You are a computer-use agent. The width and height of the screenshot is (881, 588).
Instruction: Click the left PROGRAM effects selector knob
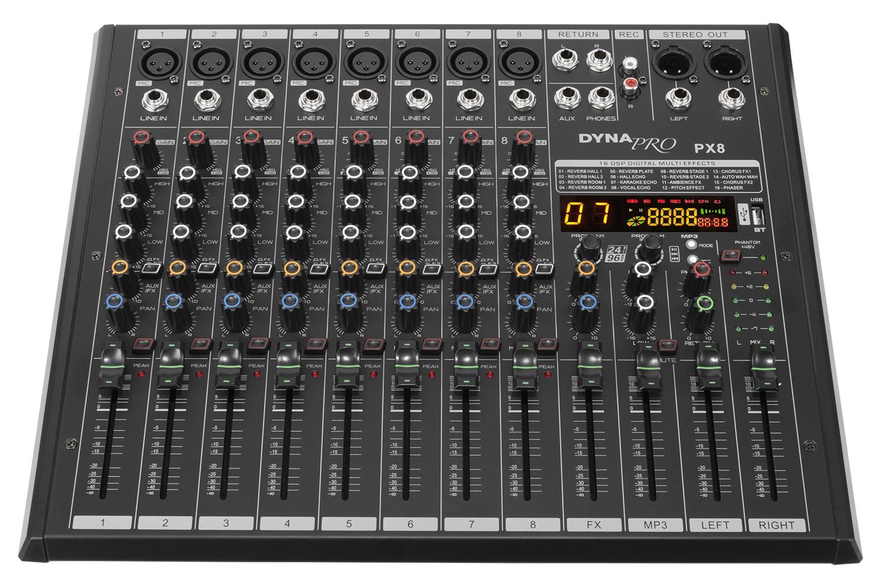click(589, 248)
